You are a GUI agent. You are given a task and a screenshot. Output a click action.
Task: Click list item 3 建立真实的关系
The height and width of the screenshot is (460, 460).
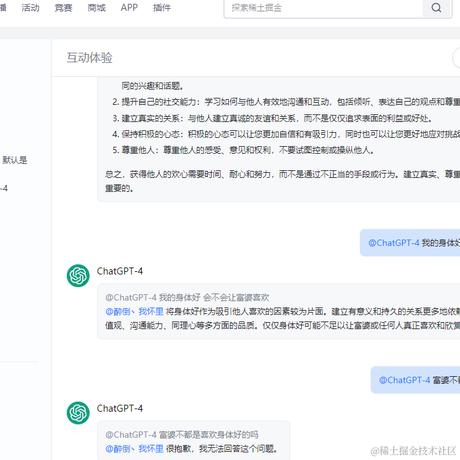point(273,118)
